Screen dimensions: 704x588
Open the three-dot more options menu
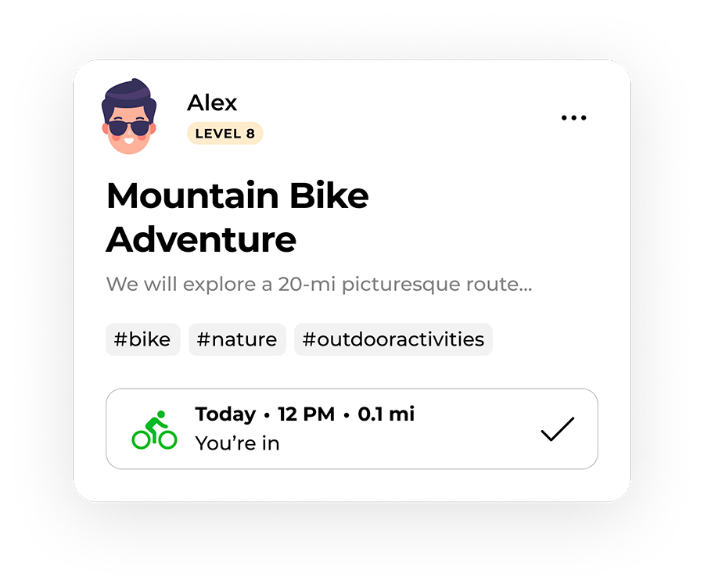coord(574,117)
